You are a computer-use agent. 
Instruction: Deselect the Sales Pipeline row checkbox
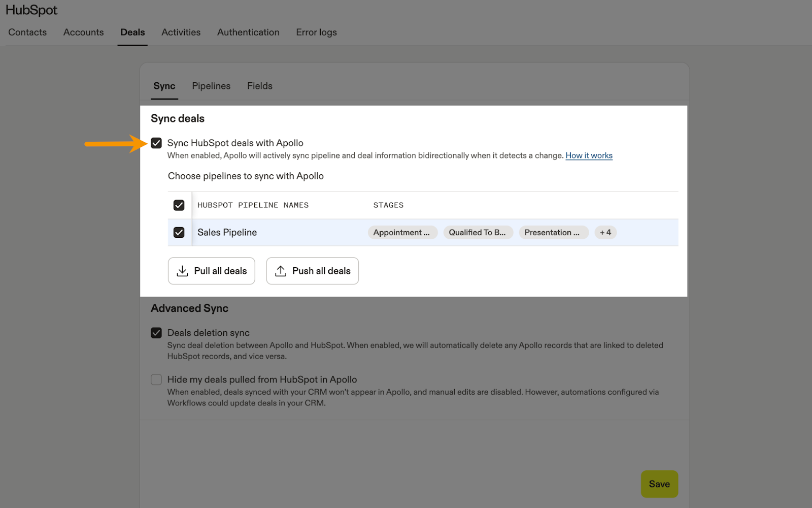tap(179, 233)
